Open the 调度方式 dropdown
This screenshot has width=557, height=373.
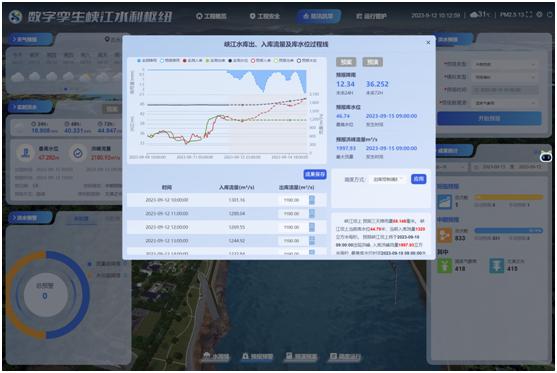(x=388, y=179)
